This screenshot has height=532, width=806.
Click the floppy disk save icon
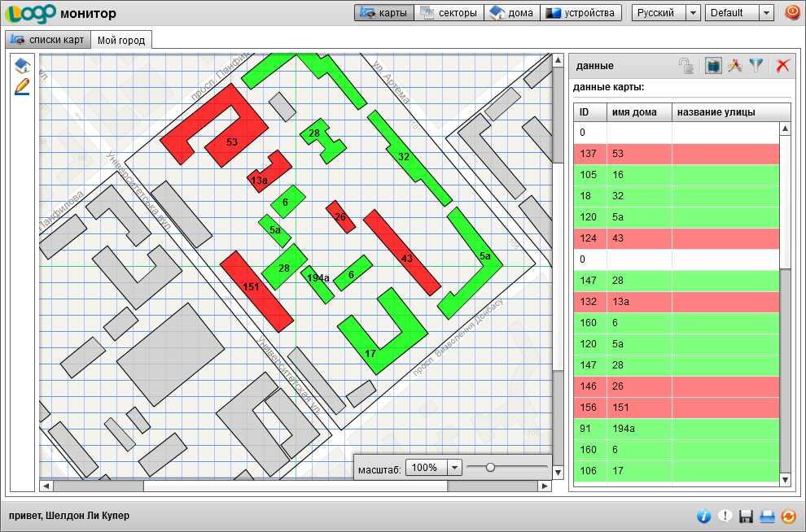point(747,516)
